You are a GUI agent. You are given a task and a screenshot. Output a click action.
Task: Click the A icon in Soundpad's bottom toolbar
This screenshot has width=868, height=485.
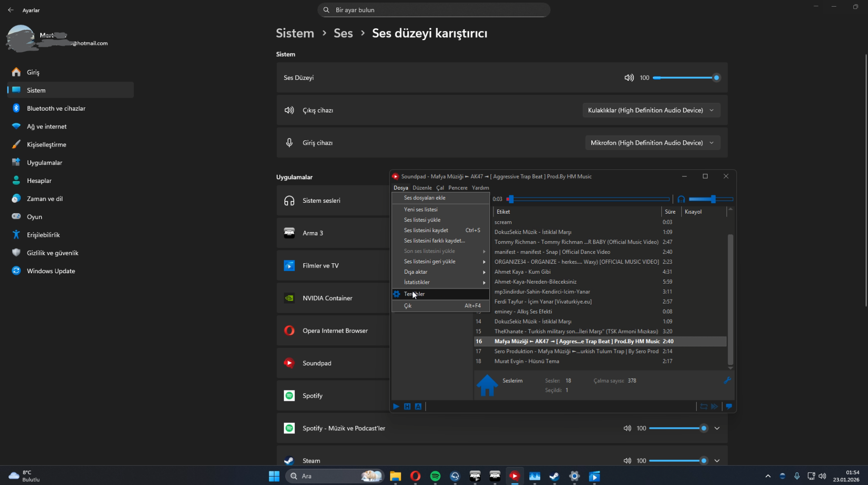(418, 407)
